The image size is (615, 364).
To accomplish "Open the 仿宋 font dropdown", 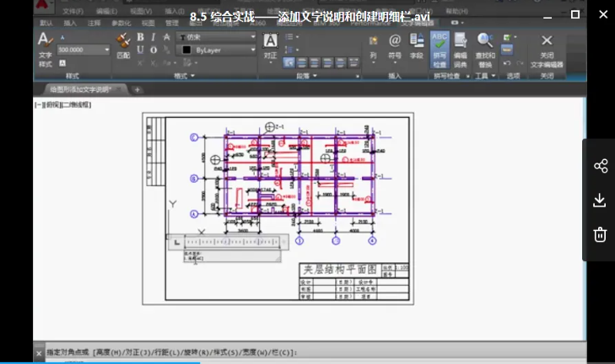I will coord(252,37).
